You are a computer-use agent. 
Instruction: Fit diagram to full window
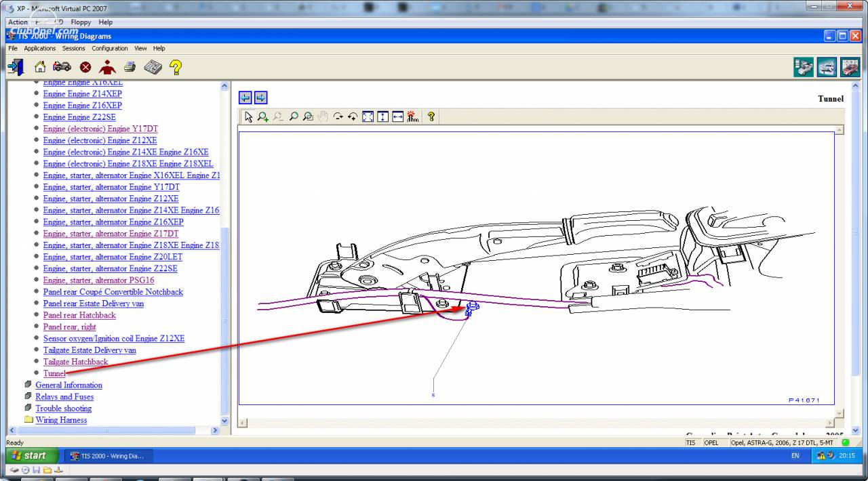pos(368,117)
